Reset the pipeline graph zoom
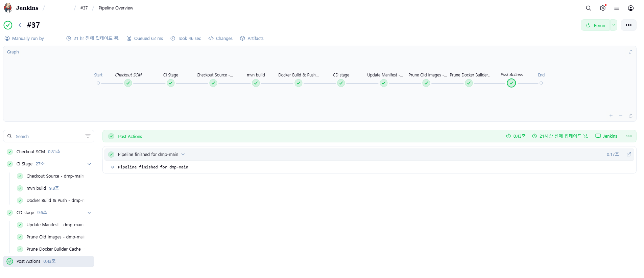 pyautogui.click(x=630, y=116)
